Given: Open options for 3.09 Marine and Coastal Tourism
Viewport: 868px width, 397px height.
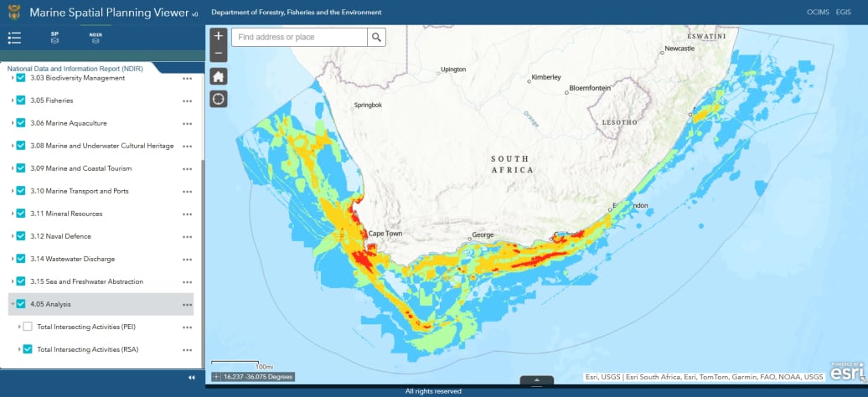Looking at the screenshot, I should coord(187,169).
